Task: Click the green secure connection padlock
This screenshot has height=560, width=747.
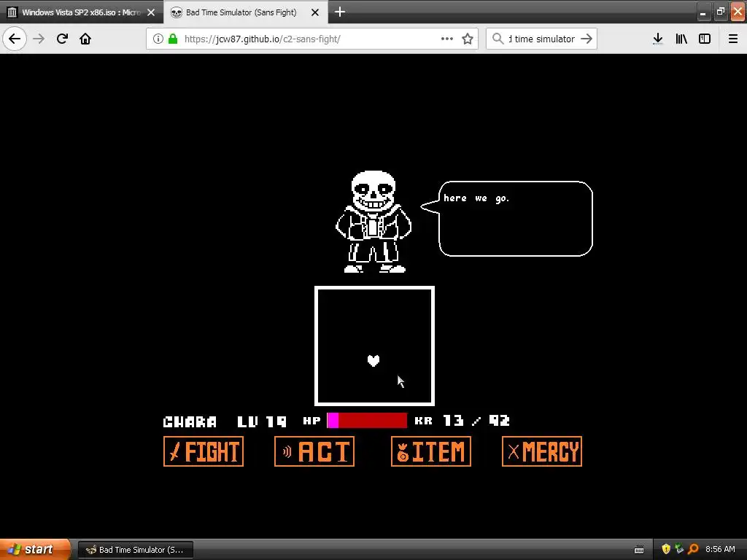Action: [173, 39]
